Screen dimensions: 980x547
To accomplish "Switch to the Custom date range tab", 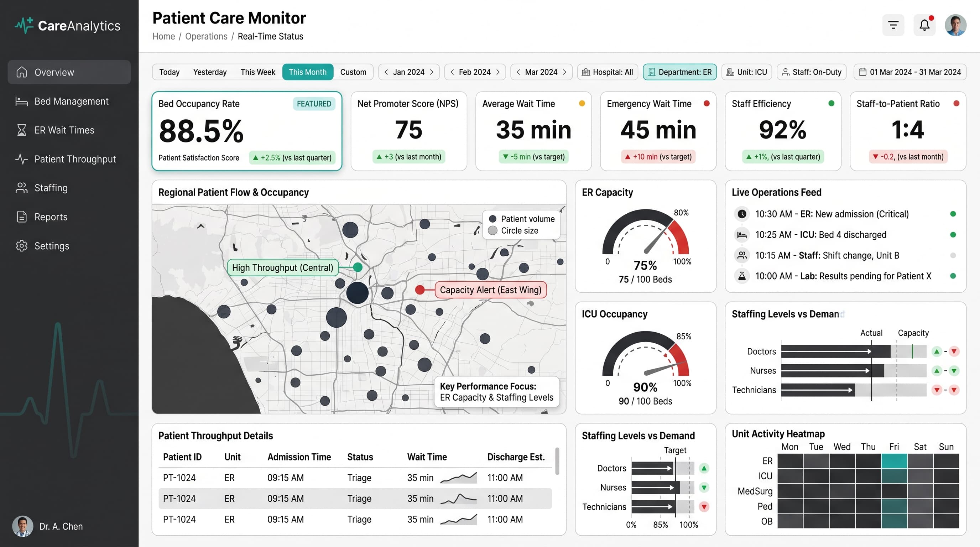I will (x=353, y=72).
